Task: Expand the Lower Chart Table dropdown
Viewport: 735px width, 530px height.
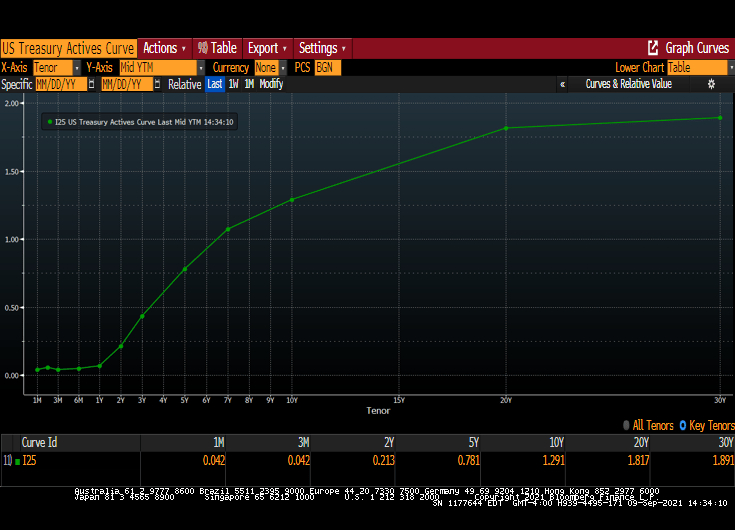Action: click(x=697, y=67)
